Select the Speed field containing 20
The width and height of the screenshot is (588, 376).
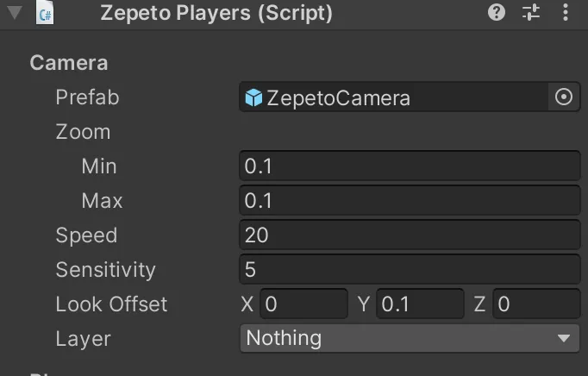tap(410, 235)
